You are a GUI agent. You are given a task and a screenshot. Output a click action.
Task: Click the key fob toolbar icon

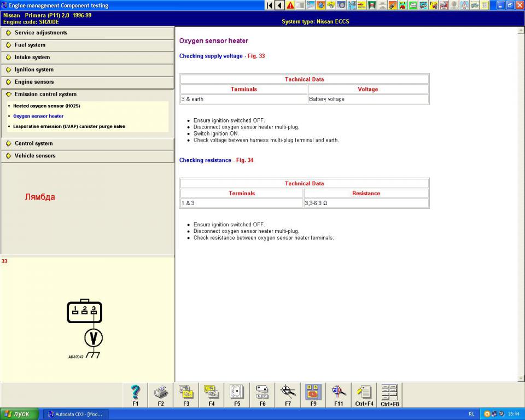tap(393, 5)
